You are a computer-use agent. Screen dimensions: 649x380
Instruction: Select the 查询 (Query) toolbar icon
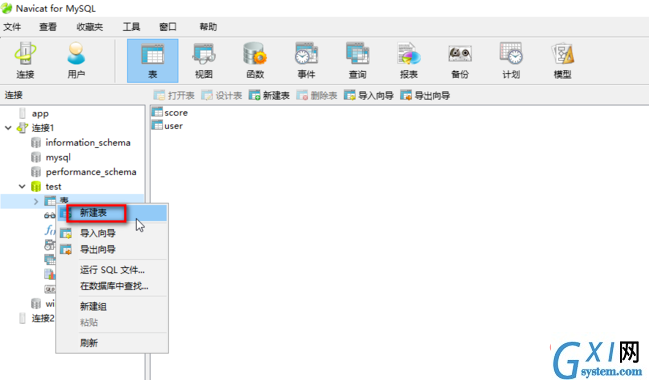click(358, 60)
